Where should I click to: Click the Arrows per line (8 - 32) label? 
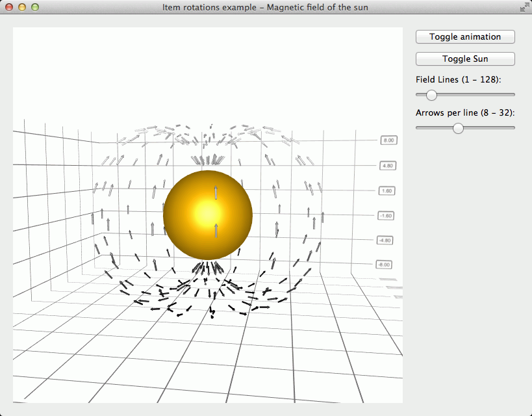tap(465, 112)
